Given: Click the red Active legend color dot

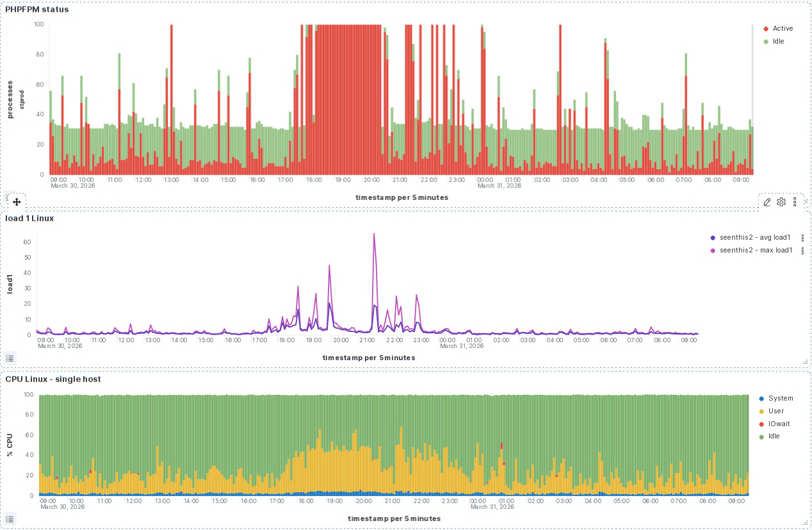Looking at the screenshot, I should point(766,29).
